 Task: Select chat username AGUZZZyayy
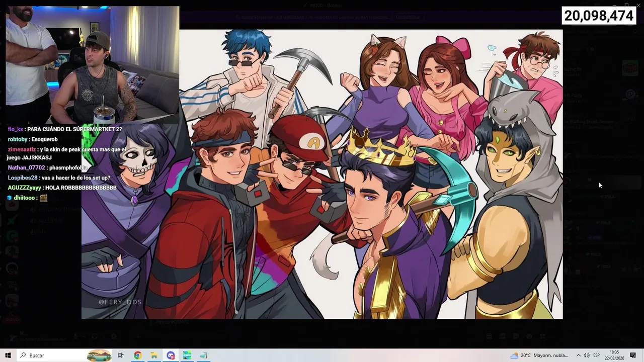pyautogui.click(x=25, y=188)
